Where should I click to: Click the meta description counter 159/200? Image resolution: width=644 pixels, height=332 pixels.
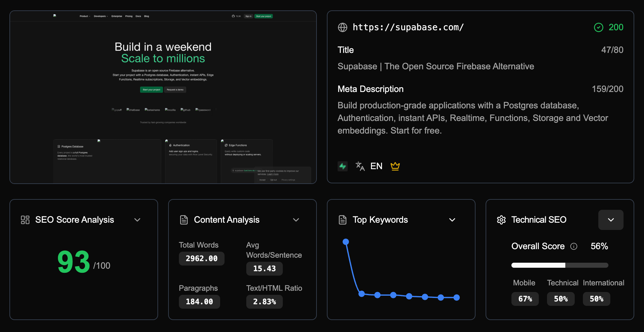click(607, 89)
